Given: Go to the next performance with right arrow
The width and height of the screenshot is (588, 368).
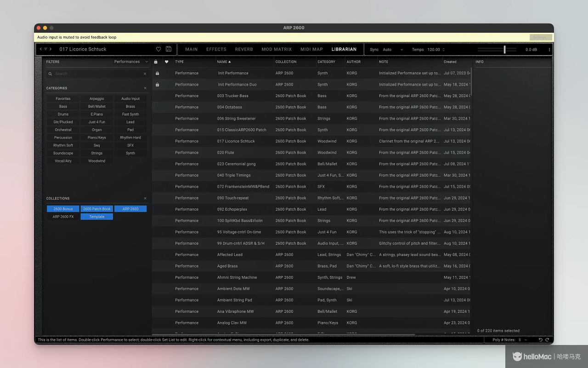Looking at the screenshot, I should tap(51, 49).
